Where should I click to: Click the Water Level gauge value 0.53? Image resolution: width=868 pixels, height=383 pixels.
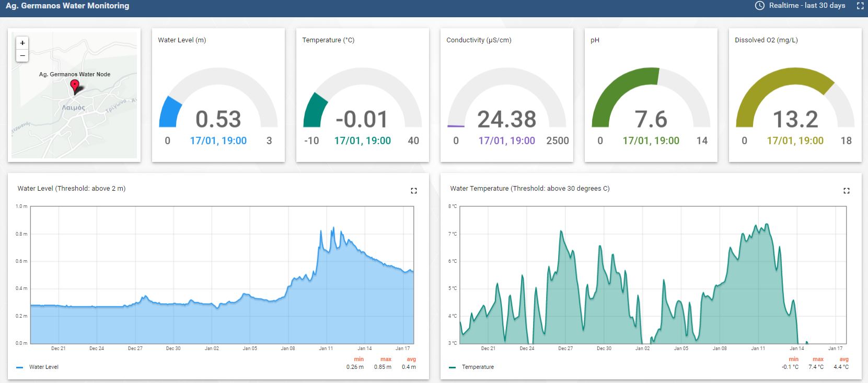pyautogui.click(x=218, y=119)
